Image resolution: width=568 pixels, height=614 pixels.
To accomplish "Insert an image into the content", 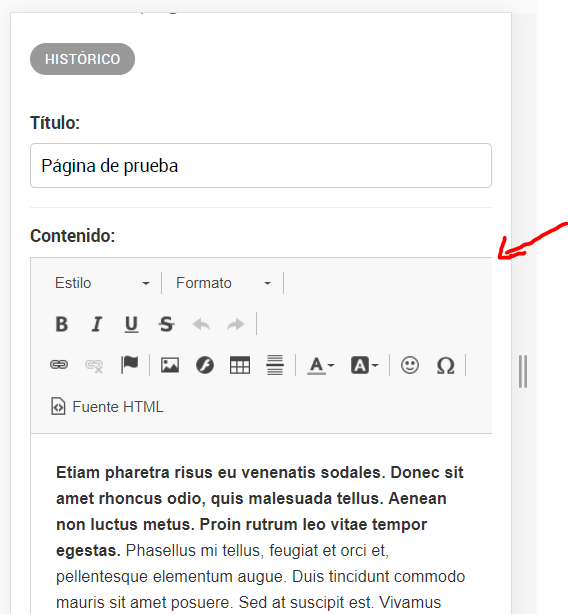I will [170, 365].
